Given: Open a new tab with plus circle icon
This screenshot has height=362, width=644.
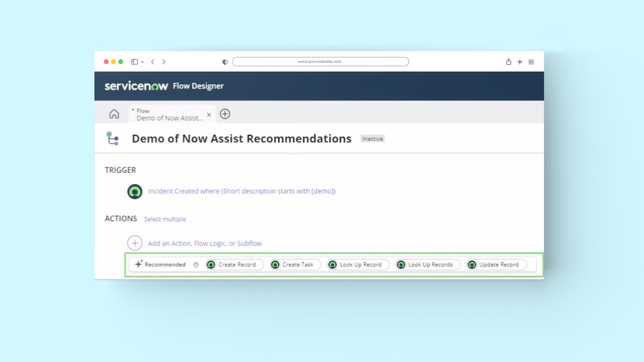Looking at the screenshot, I should (225, 114).
